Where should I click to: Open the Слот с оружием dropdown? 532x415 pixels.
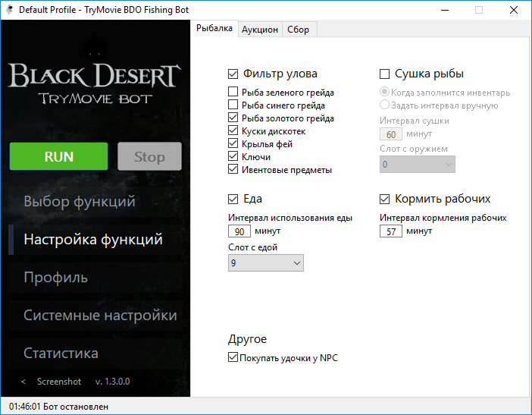[x=418, y=165]
